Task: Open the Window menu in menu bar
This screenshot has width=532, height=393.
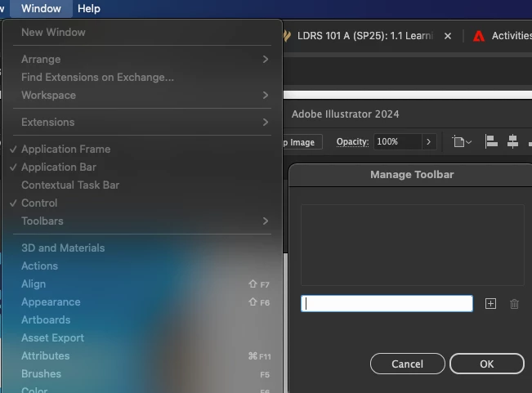Action: [41, 8]
